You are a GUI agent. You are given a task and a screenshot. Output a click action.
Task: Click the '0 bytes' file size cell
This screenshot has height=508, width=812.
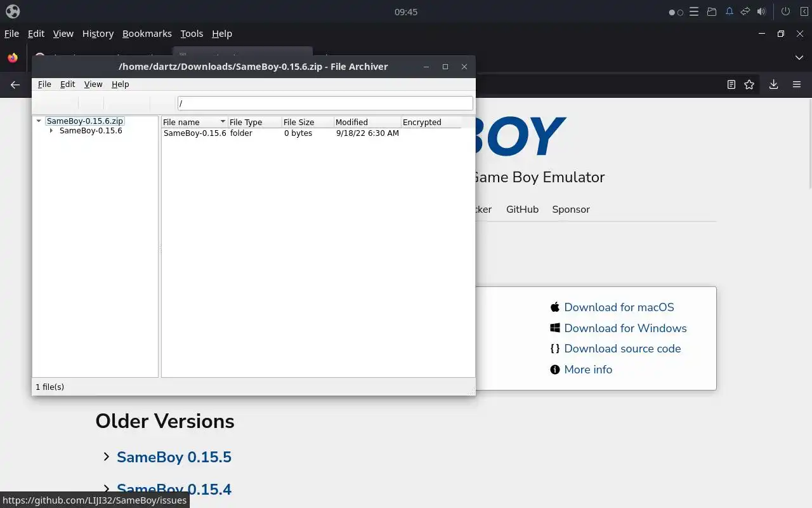tap(298, 133)
